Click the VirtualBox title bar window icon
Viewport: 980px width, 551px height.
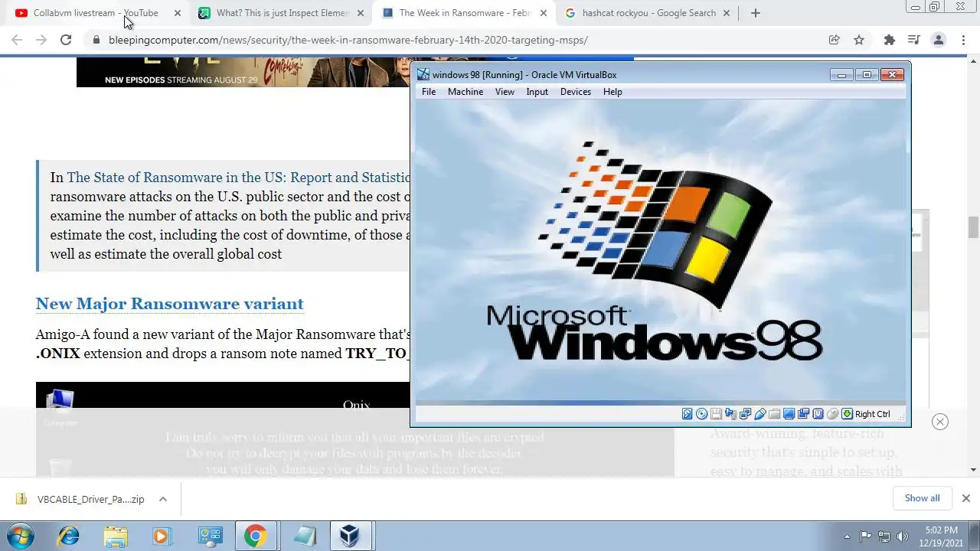pyautogui.click(x=423, y=74)
